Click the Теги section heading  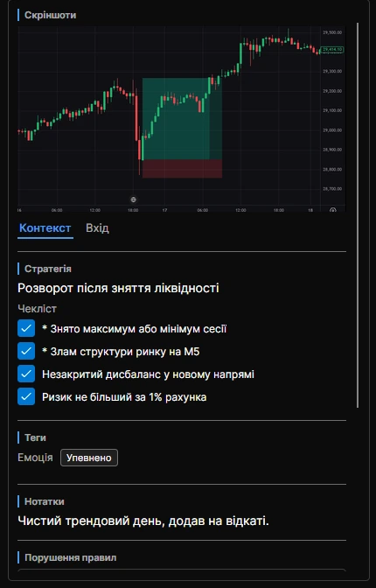point(35,437)
